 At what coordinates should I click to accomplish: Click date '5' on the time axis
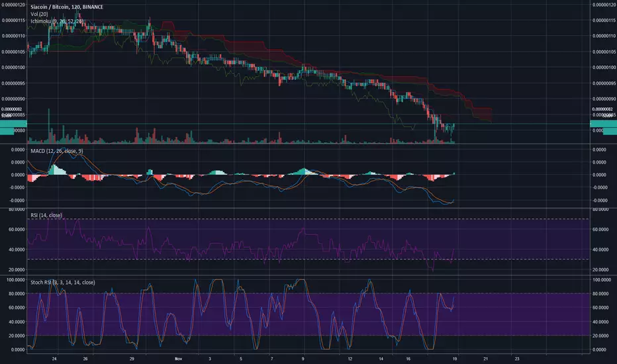[241, 359]
